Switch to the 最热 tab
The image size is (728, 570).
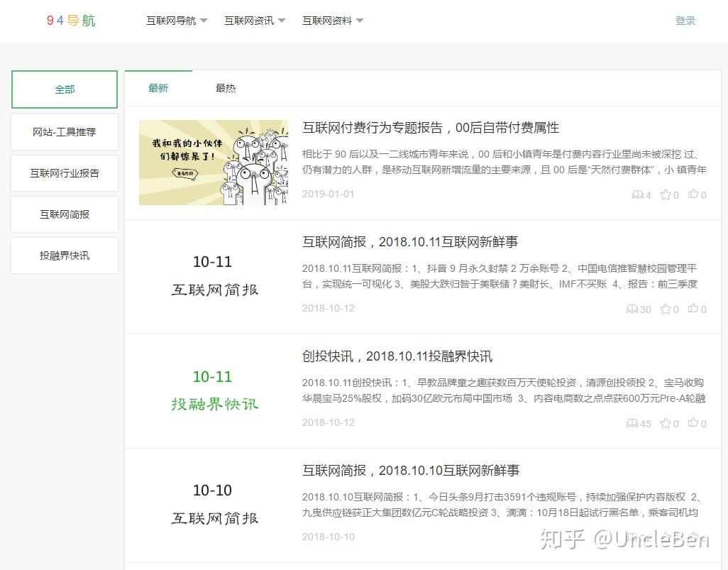coord(226,88)
